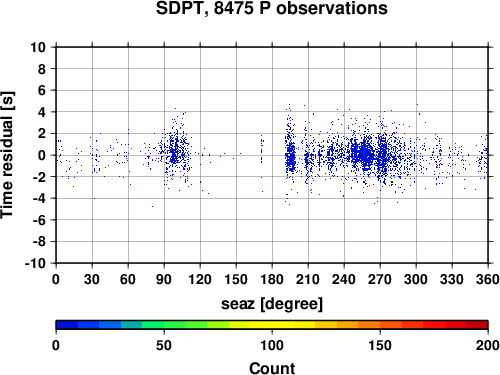Click the plot title SDPT, 8475 P observations
Image resolution: width=500 pixels, height=375 pixels.
(x=272, y=8)
